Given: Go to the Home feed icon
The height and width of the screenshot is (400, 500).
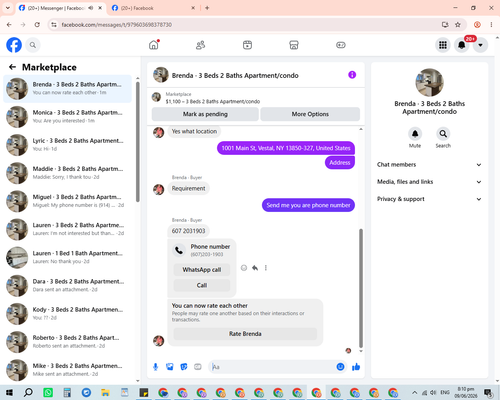Looking at the screenshot, I should [x=154, y=45].
